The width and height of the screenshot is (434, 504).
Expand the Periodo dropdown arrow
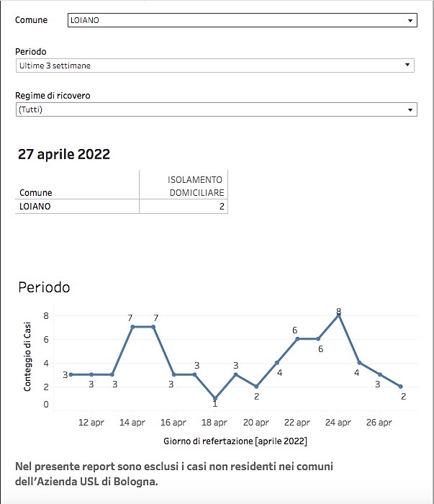coord(407,65)
